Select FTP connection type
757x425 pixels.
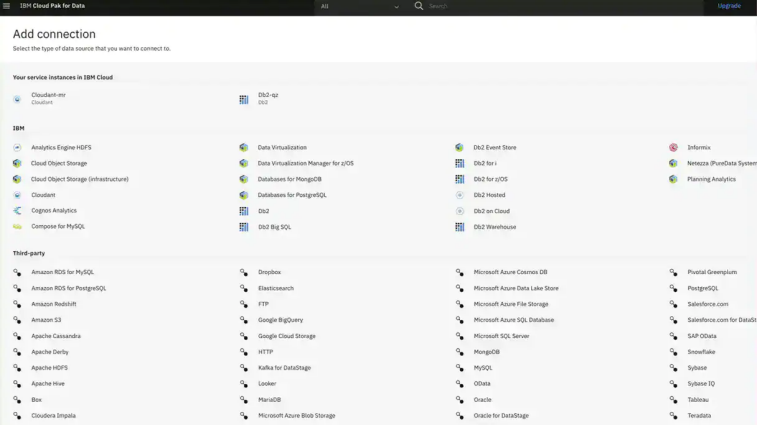(263, 304)
